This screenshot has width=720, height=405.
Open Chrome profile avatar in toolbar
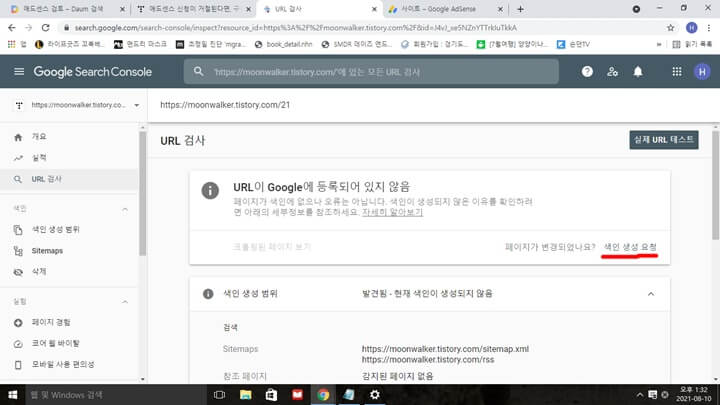coord(692,28)
